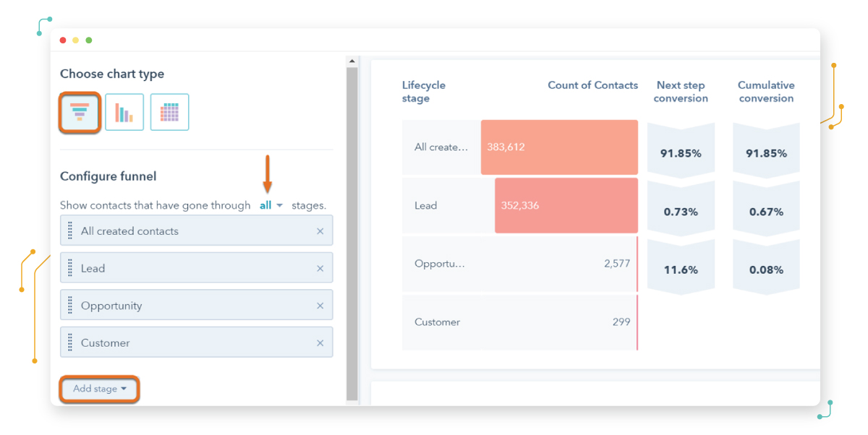Click drag handle of All created contacts

point(70,231)
